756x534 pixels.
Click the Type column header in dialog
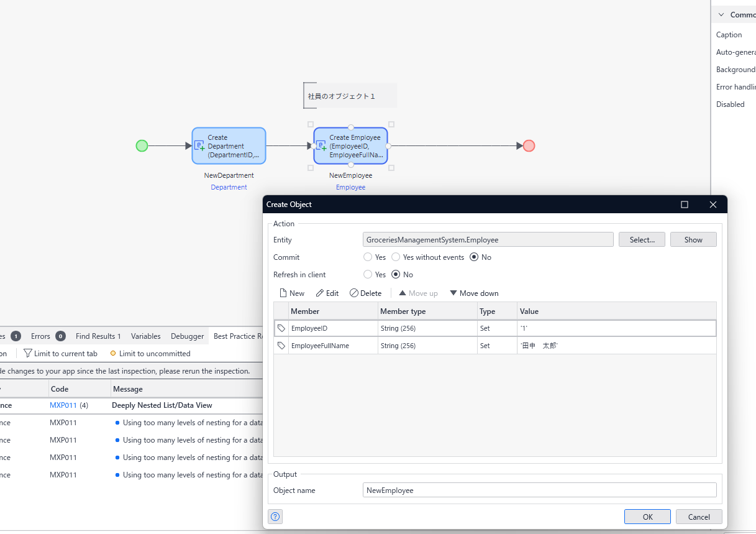point(497,311)
